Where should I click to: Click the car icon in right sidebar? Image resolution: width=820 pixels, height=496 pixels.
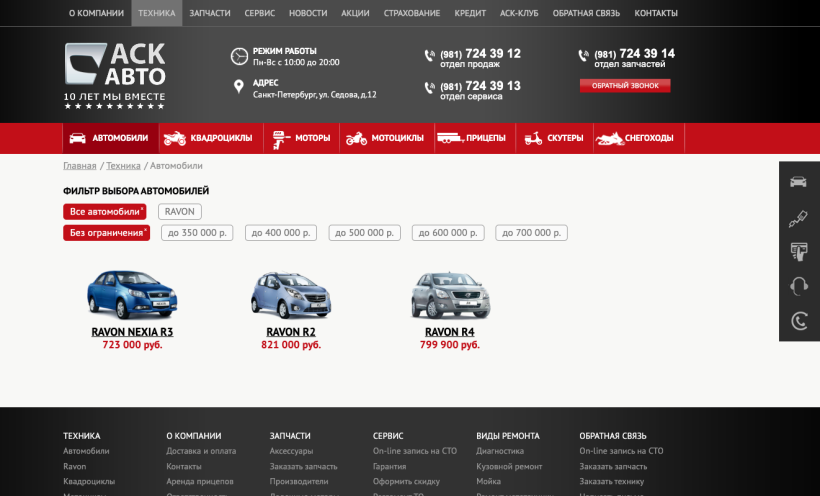(x=798, y=182)
